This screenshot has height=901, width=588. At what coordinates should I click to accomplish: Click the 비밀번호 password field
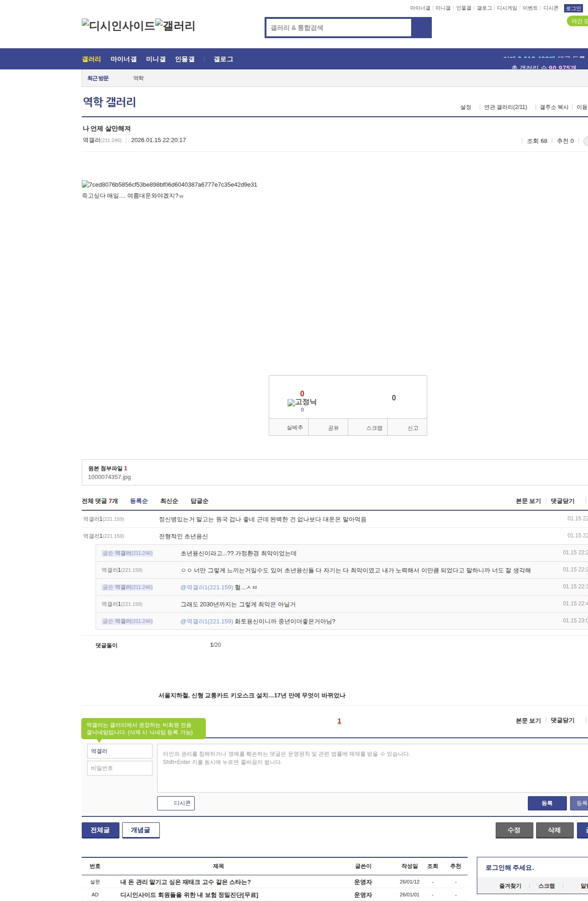click(120, 768)
